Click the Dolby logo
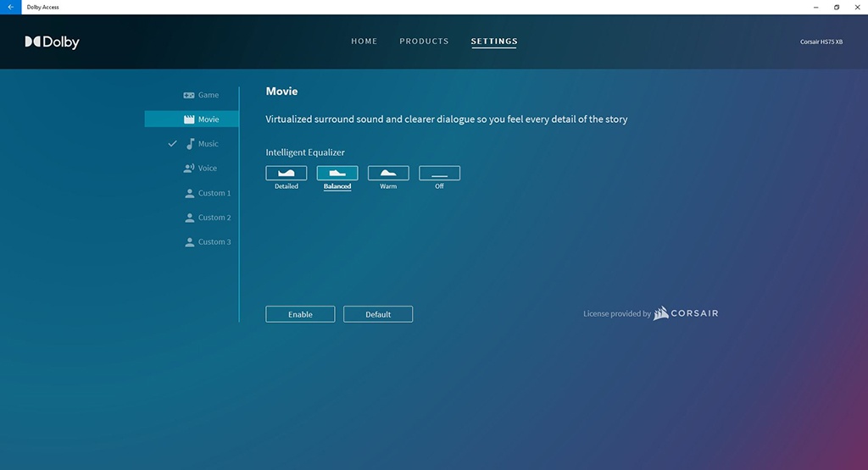This screenshot has height=470, width=868. tap(52, 42)
